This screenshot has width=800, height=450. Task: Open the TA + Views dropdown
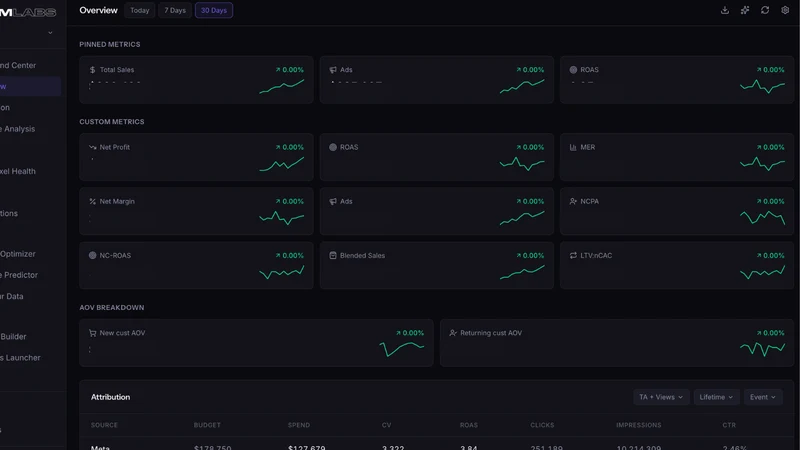[x=661, y=397]
